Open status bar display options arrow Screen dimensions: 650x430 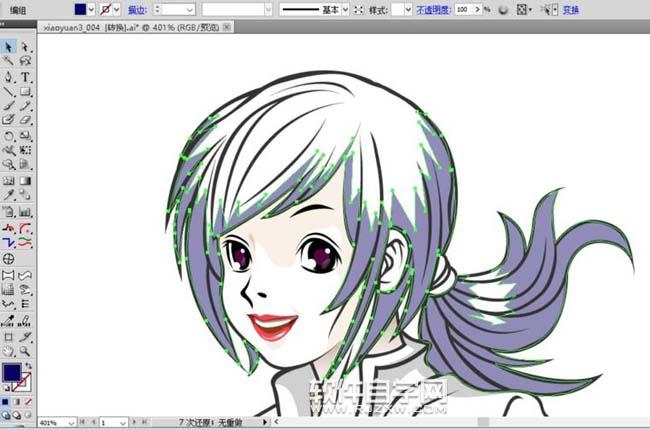click(x=265, y=423)
